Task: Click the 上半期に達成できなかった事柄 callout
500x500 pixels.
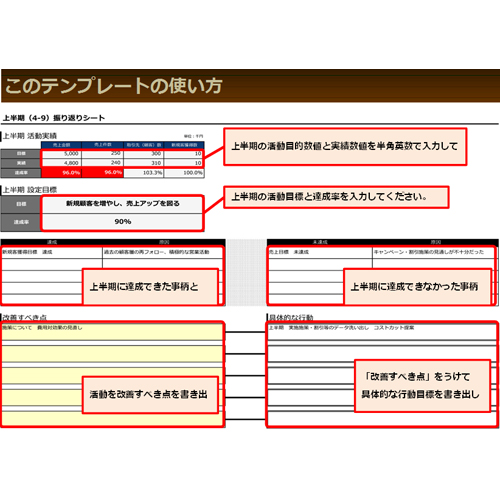Action: [x=418, y=287]
